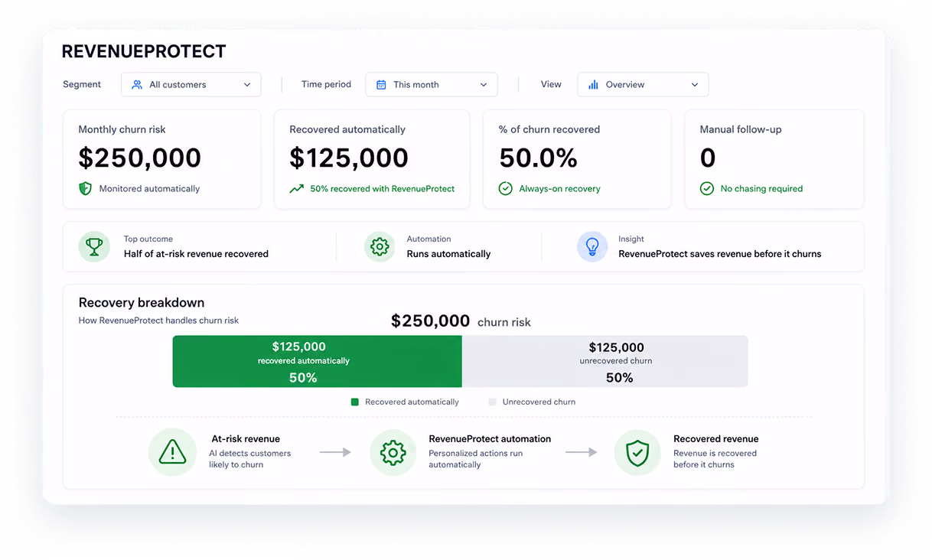Click the people icon beside All customers

tap(137, 85)
